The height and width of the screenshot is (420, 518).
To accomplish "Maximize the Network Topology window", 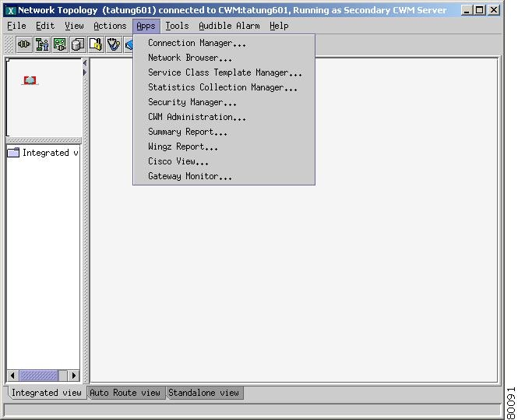I will point(479,10).
